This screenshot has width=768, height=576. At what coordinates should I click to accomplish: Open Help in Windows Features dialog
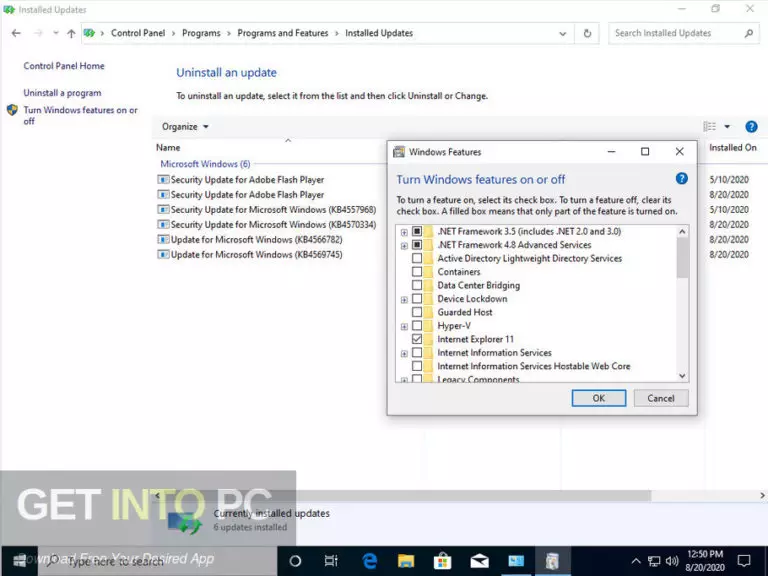click(681, 179)
